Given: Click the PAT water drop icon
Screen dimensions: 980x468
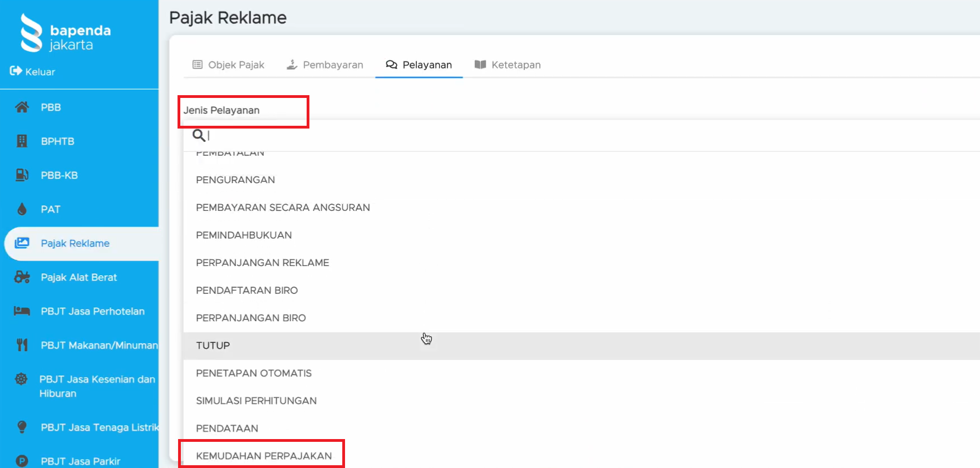Looking at the screenshot, I should click(22, 209).
